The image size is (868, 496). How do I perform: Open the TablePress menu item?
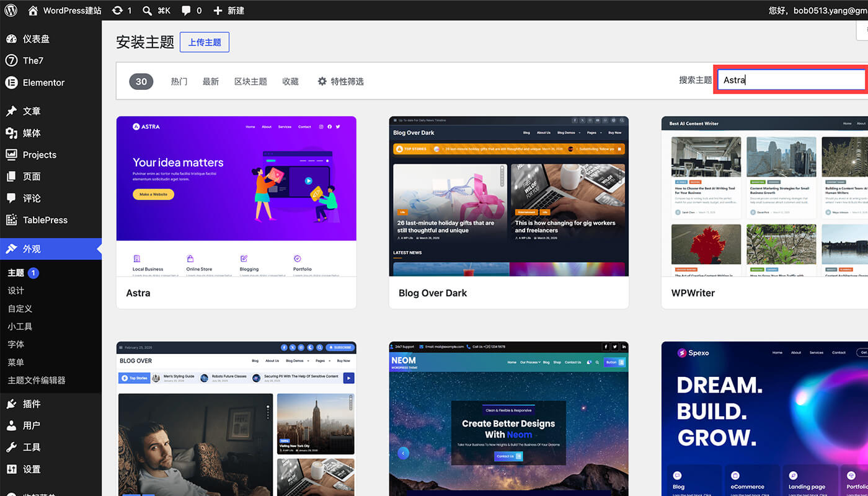point(51,219)
